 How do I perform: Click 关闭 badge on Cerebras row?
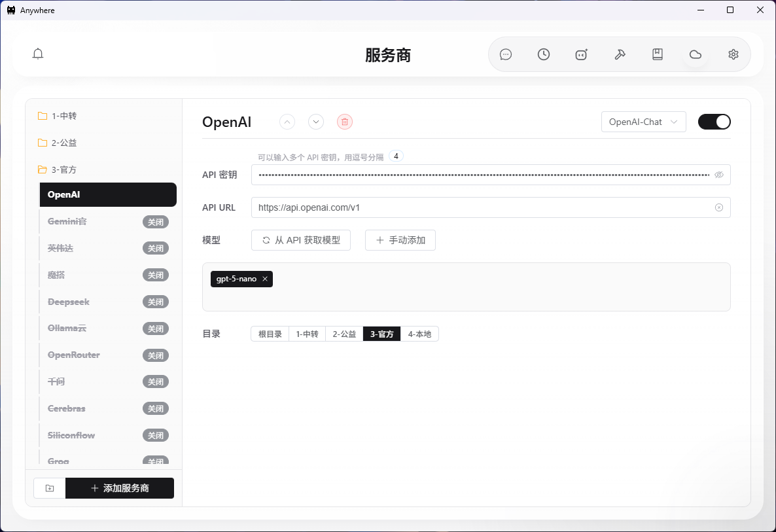click(x=156, y=409)
